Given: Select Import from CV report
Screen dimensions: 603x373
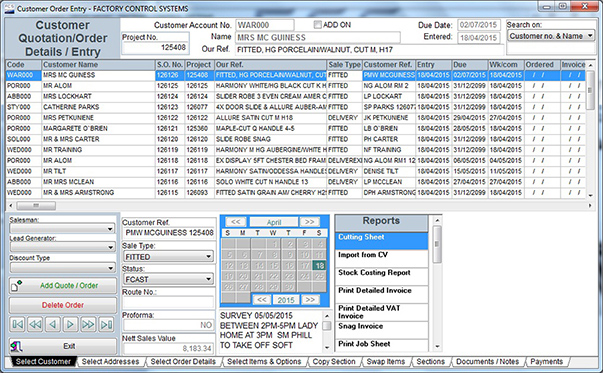Looking at the screenshot, I should click(x=381, y=259).
